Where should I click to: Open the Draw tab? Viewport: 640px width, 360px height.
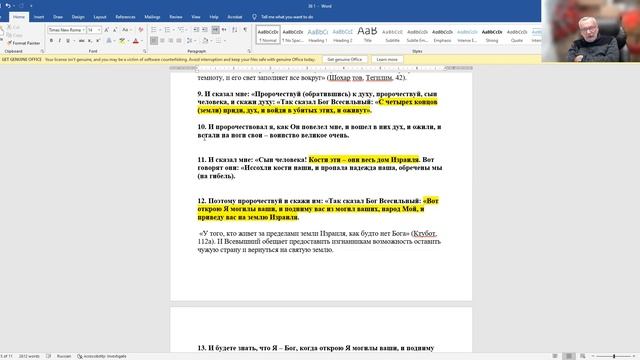(x=58, y=17)
